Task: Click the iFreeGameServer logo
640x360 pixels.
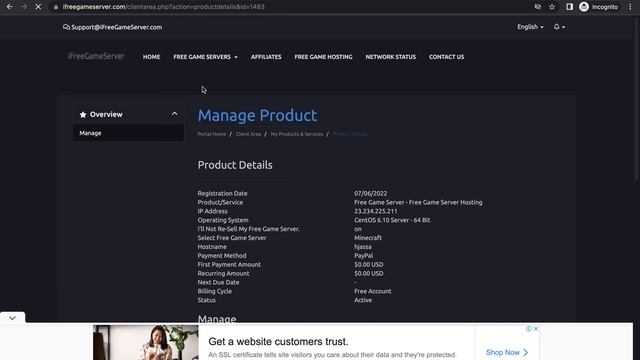Action: pyautogui.click(x=96, y=56)
